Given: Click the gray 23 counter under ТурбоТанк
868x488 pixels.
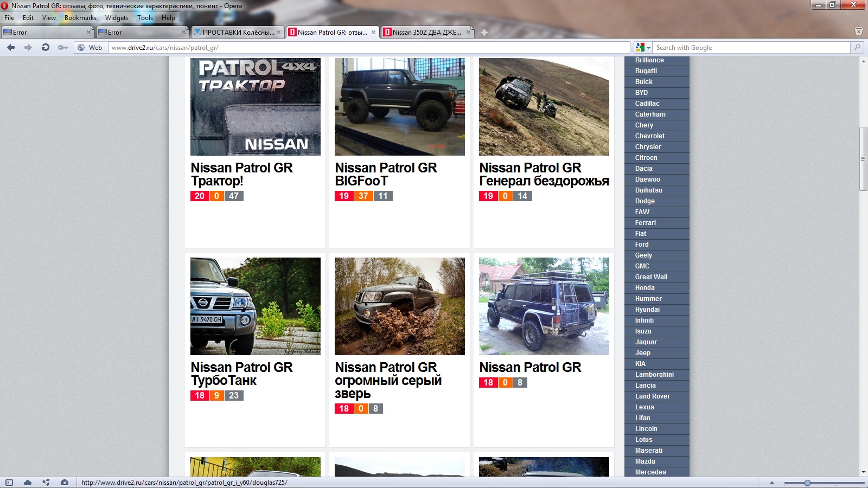Looking at the screenshot, I should tap(234, 396).
